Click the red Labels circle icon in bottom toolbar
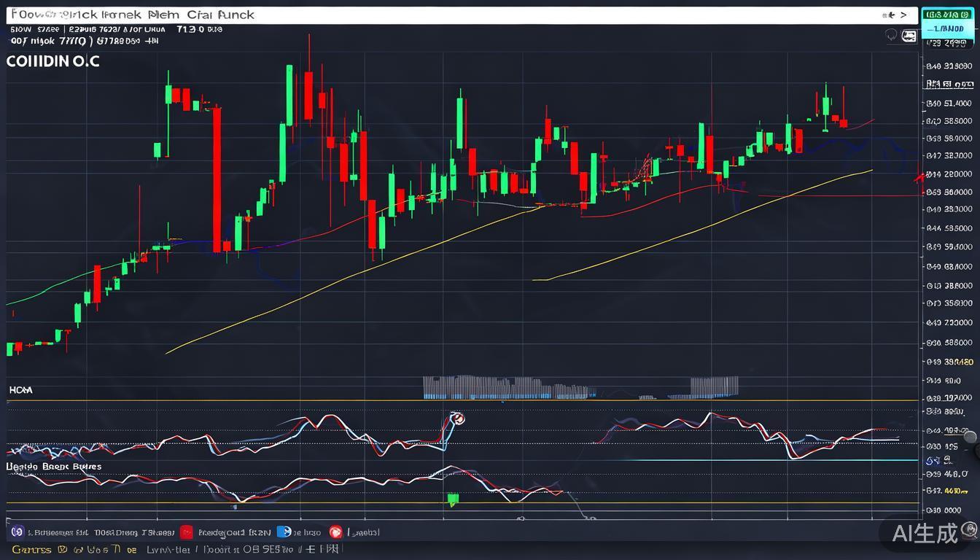The image size is (980, 560). tap(336, 532)
